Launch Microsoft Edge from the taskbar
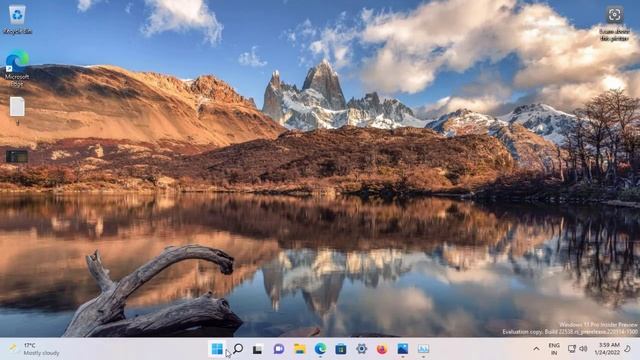The height and width of the screenshot is (360, 640). [320, 349]
